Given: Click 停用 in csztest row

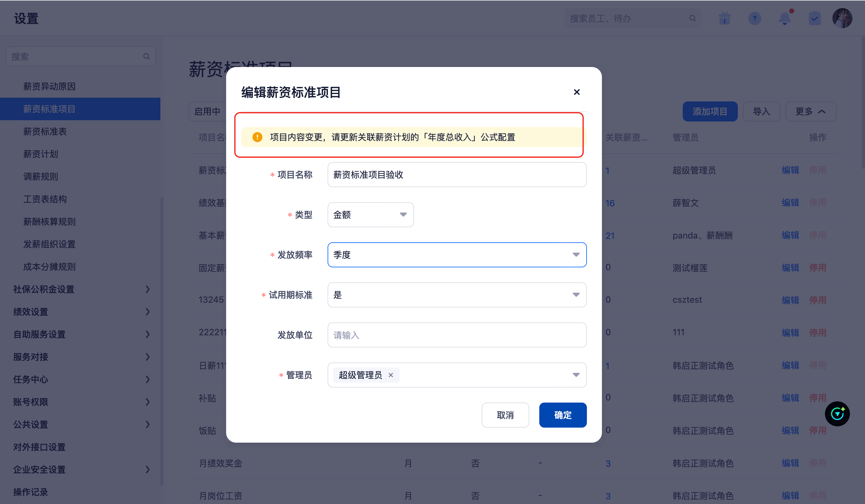Looking at the screenshot, I should coord(818,300).
